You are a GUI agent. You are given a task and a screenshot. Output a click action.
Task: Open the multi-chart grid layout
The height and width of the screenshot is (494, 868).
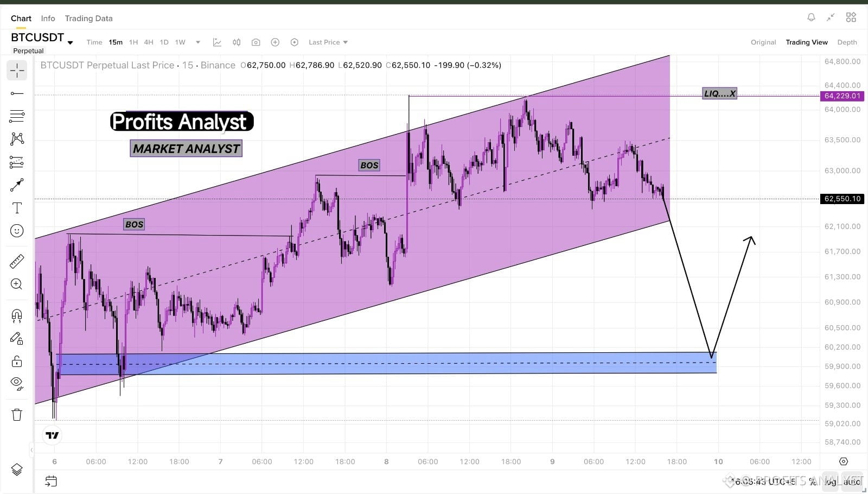[851, 17]
